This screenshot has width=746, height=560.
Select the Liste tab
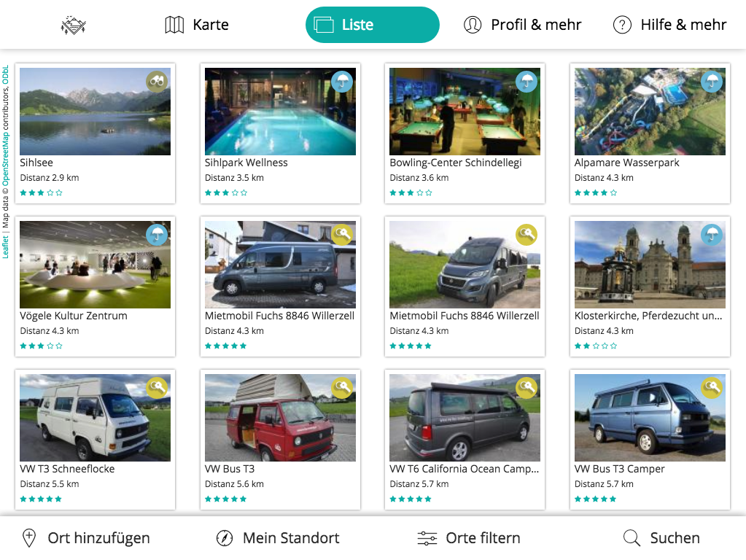pos(372,25)
